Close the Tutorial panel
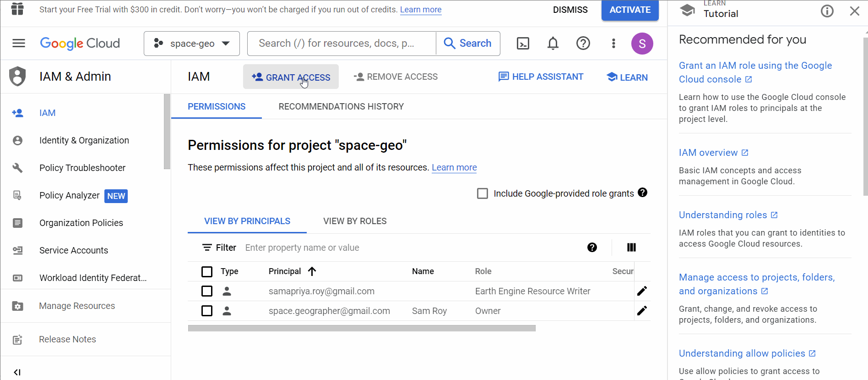The image size is (868, 380). pos(854,11)
